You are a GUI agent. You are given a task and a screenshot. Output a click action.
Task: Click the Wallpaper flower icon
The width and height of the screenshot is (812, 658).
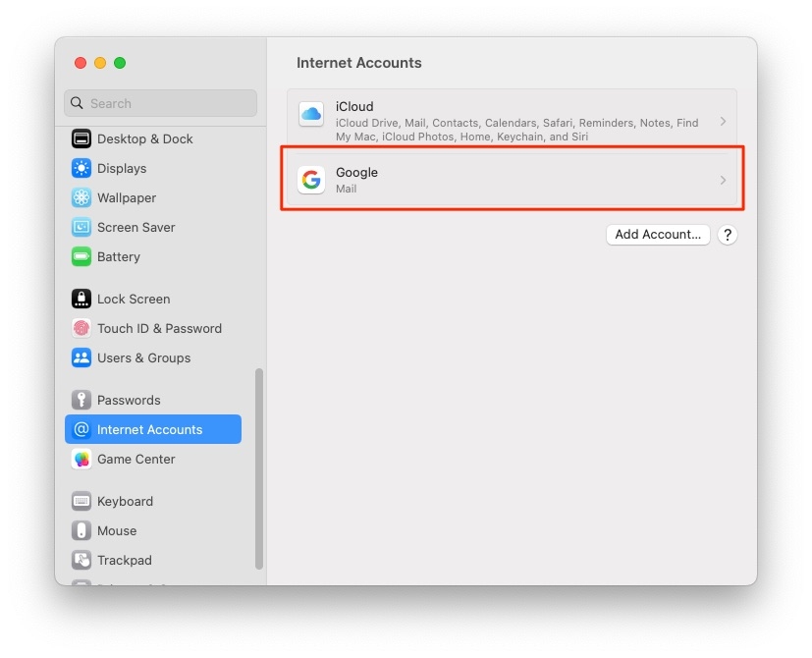[81, 198]
